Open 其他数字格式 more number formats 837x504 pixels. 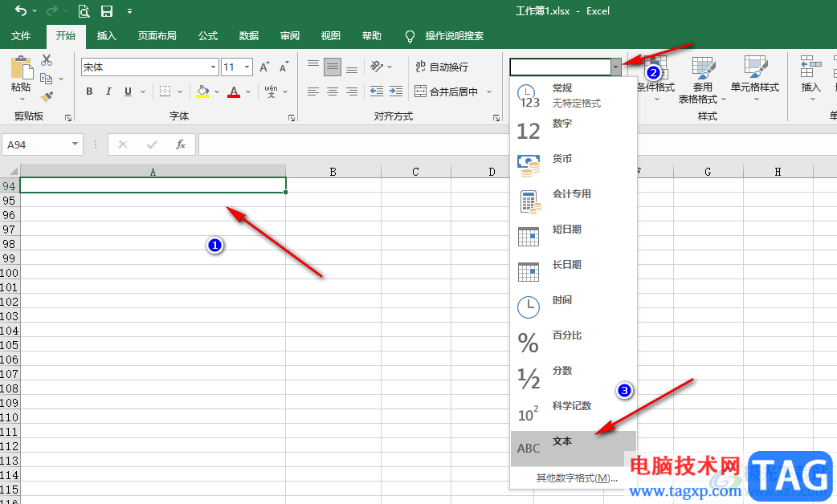[x=577, y=478]
